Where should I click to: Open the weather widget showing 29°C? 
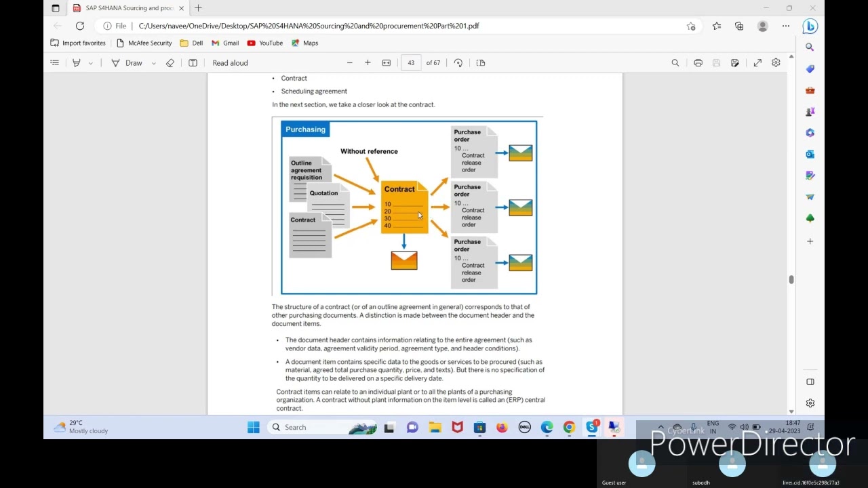click(81, 427)
